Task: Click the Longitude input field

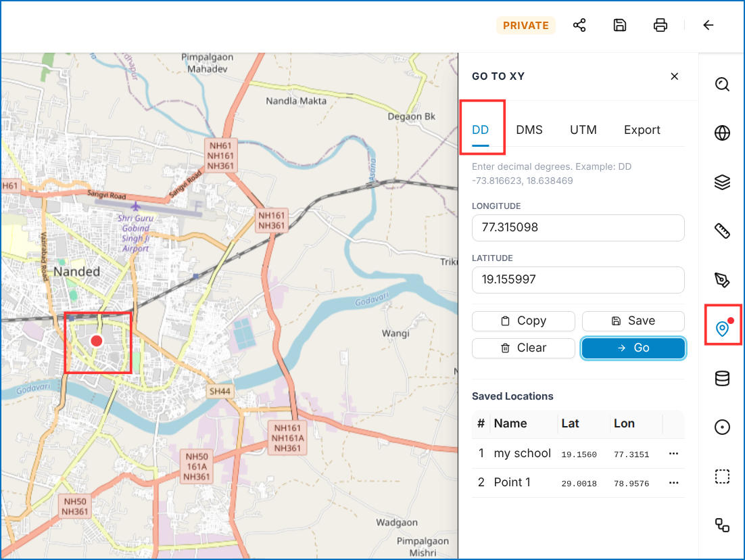Action: (x=578, y=228)
